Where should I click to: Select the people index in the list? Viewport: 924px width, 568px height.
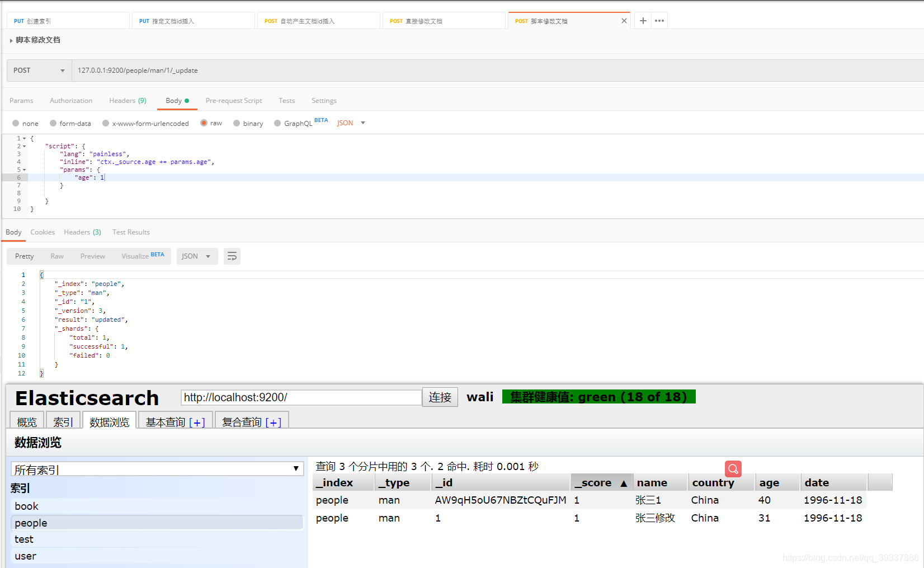point(157,523)
